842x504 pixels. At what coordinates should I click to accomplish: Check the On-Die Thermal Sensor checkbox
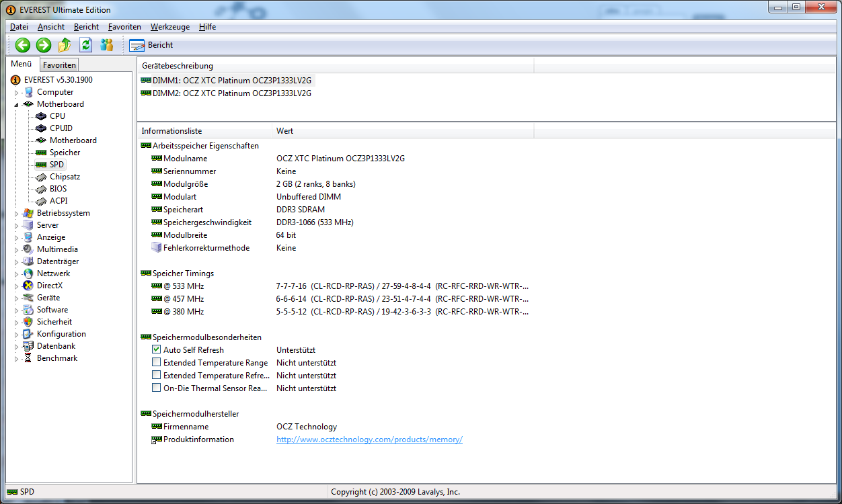[157, 388]
